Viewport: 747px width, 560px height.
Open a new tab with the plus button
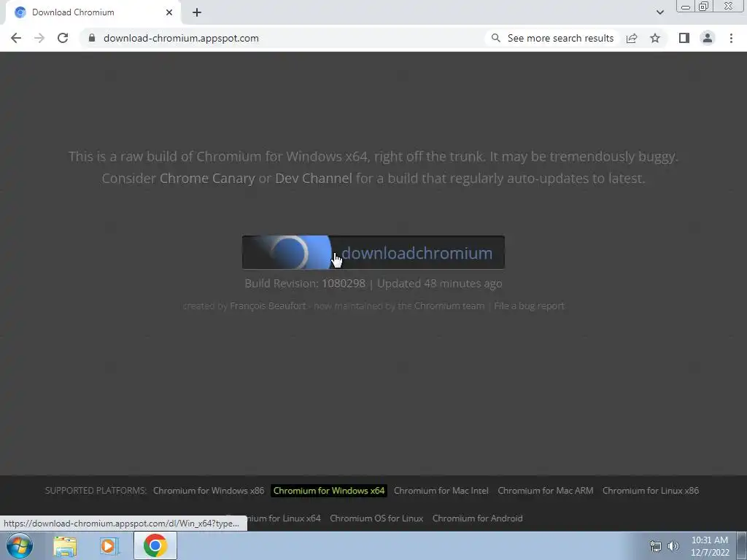coord(197,12)
